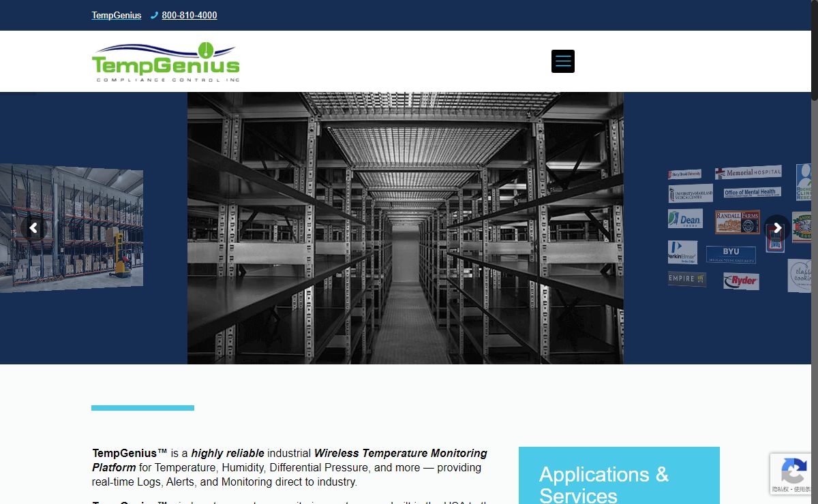Screen dimensions: 818x504
Task: Click the Office of Mental Health logo
Action: pyautogui.click(x=752, y=193)
